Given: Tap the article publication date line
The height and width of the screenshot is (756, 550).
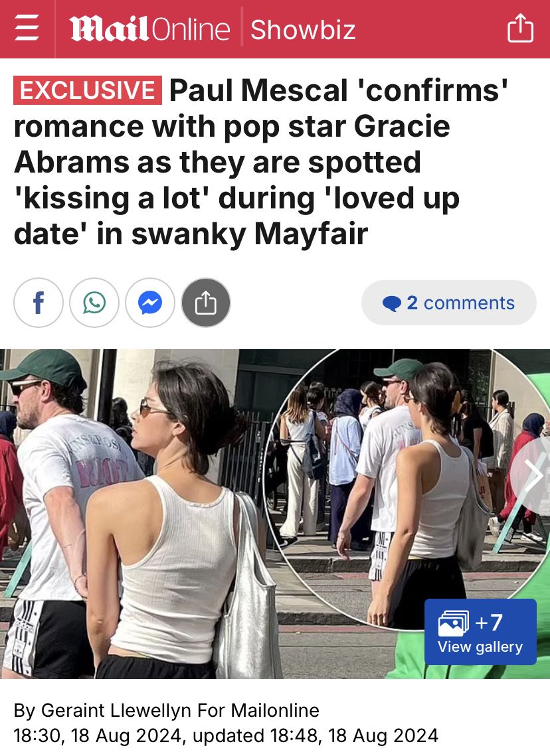Looking at the screenshot, I should tap(226, 735).
